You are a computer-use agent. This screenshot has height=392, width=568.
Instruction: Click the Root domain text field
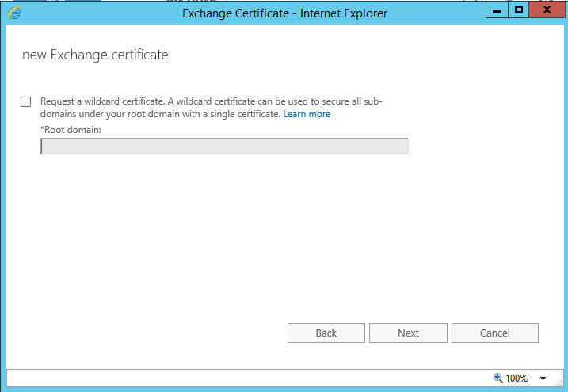(224, 147)
